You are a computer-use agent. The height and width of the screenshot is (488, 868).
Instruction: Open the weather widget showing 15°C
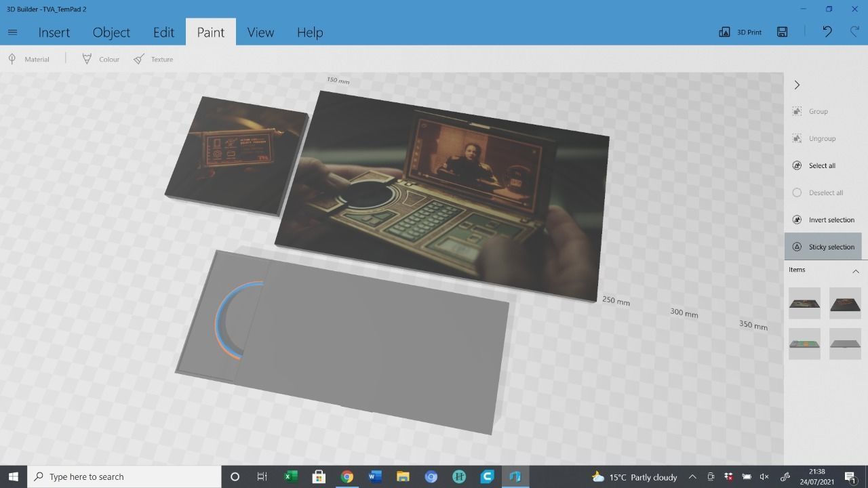[x=634, y=477]
